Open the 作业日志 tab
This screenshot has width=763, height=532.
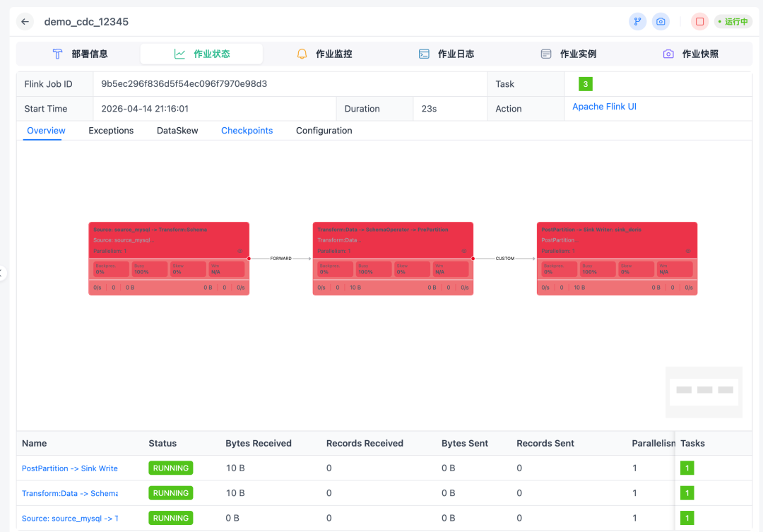point(446,54)
